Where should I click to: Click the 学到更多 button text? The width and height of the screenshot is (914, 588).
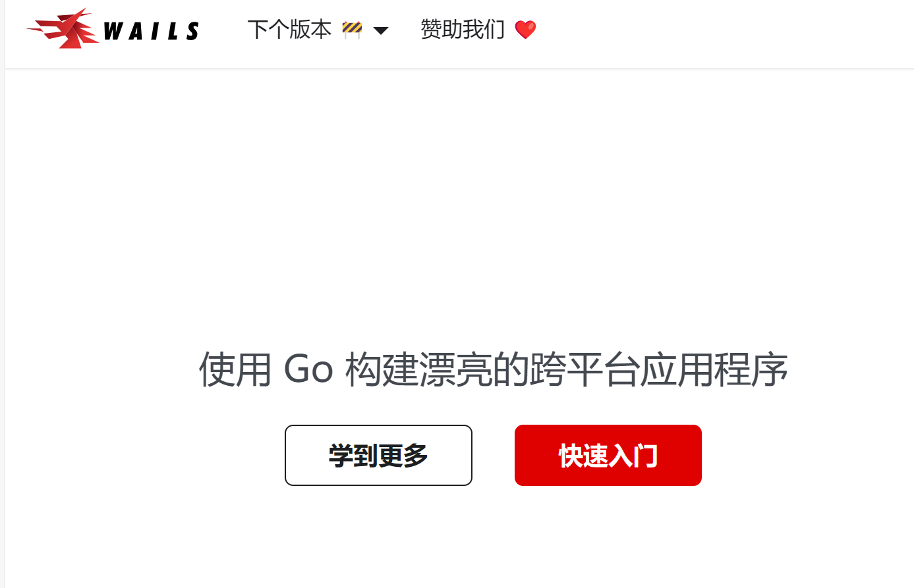378,456
